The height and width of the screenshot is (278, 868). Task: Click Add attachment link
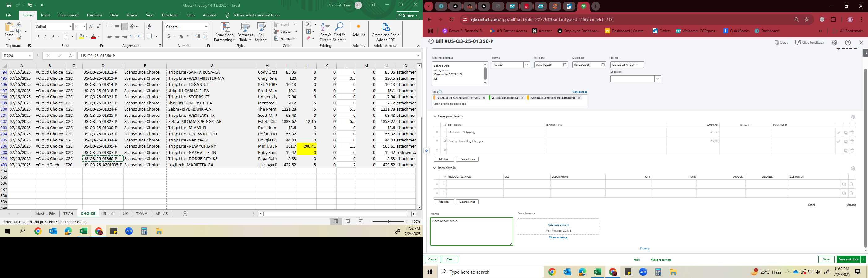558,225
